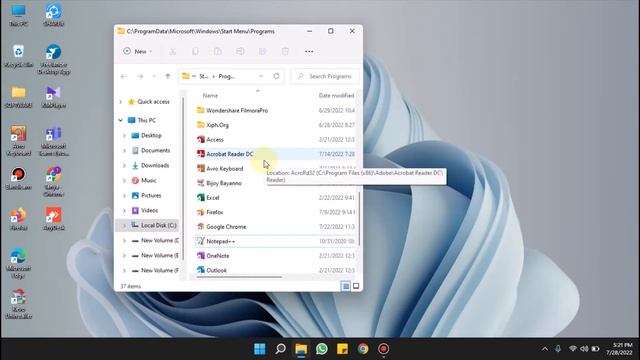Click the Outlook shortcut icon
Screen dimensions: 640x360
coord(200,270)
